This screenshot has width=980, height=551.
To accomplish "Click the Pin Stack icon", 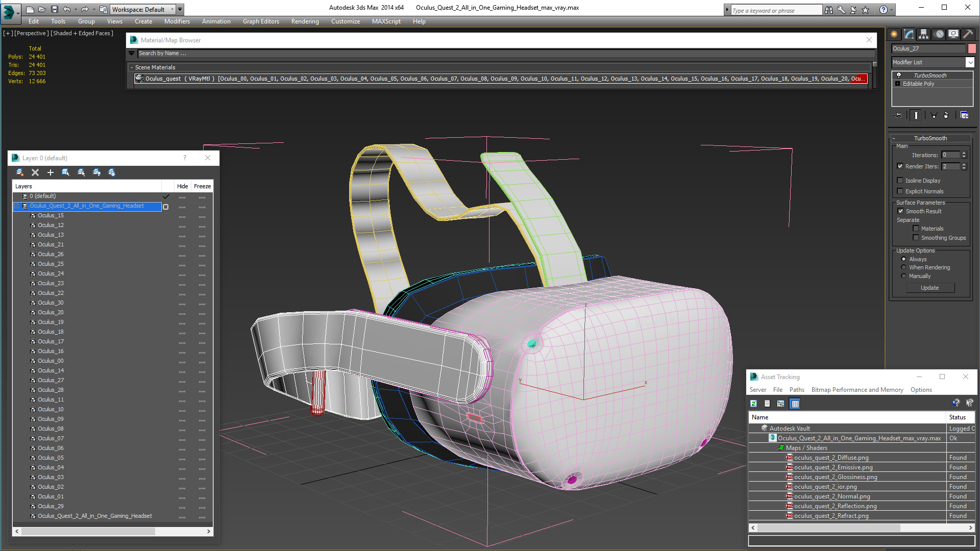I will pyautogui.click(x=898, y=115).
